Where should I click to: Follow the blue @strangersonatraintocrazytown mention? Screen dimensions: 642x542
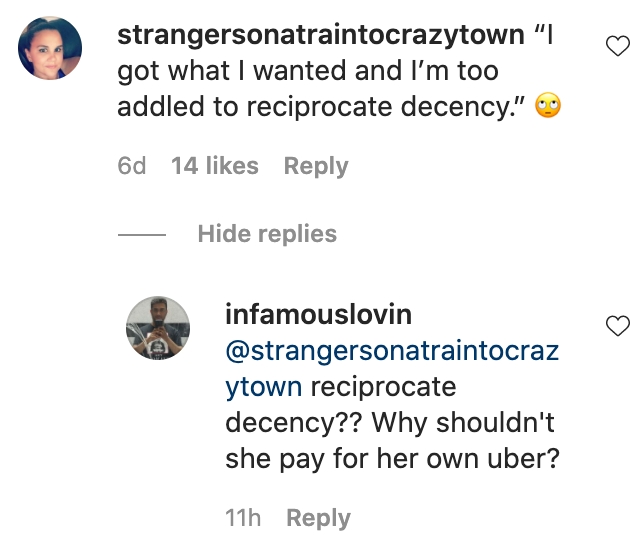[x=391, y=369]
